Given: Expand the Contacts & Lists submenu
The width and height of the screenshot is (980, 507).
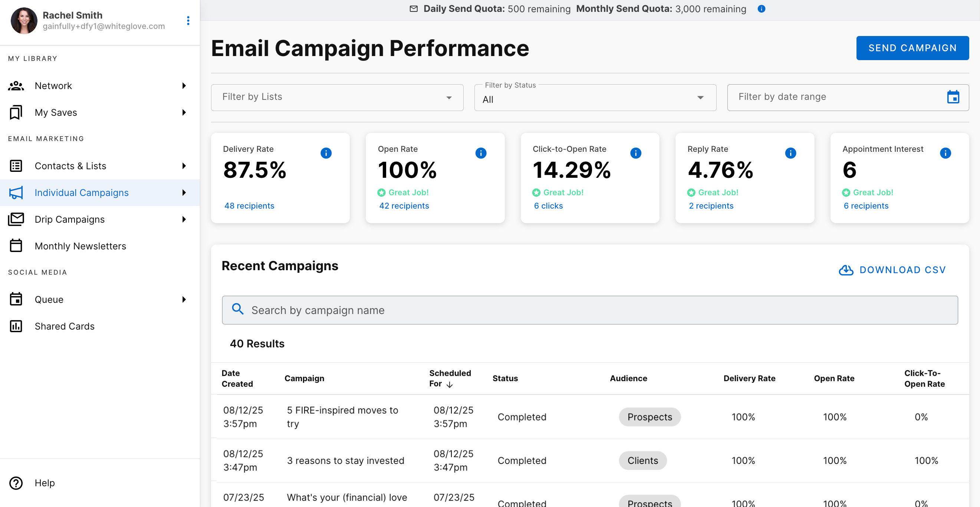Looking at the screenshot, I should coord(184,166).
